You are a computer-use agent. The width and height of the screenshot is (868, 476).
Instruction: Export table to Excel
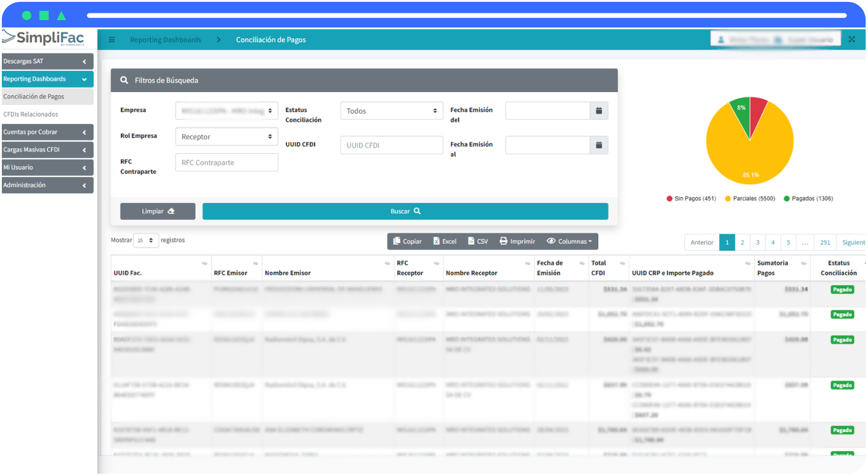tap(445, 241)
